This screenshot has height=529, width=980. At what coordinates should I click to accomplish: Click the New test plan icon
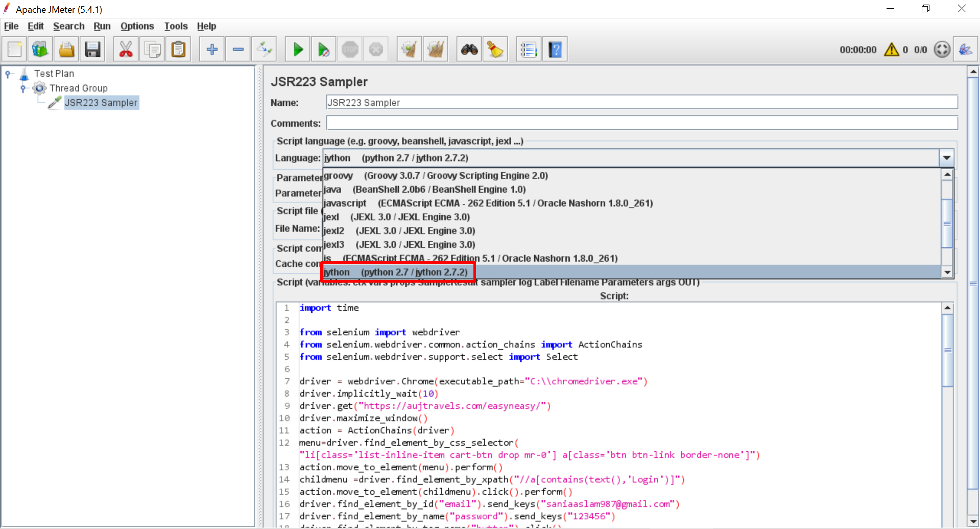coord(15,50)
